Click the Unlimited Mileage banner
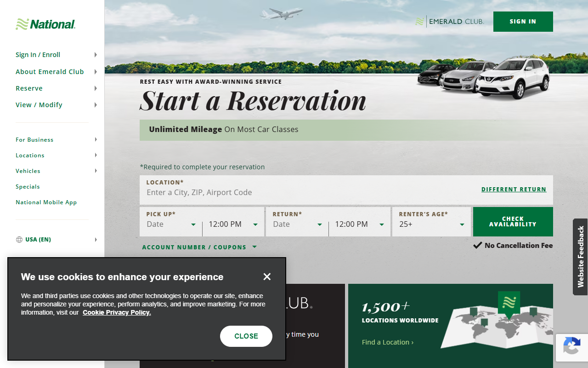 pyautogui.click(x=346, y=130)
